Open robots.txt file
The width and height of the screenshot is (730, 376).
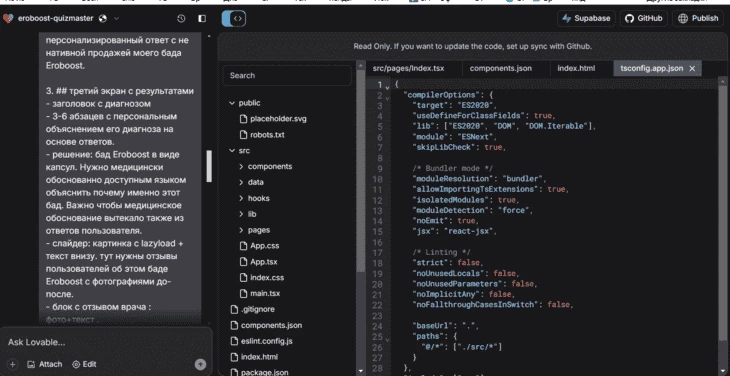pyautogui.click(x=267, y=135)
